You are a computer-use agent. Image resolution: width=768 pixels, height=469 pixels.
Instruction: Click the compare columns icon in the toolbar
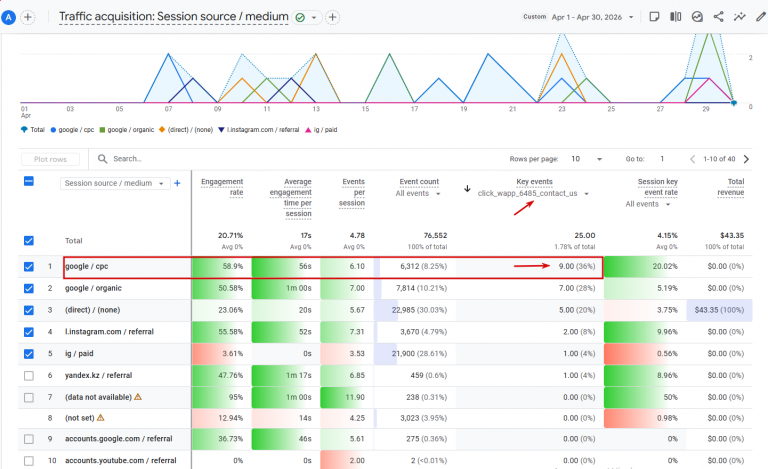click(675, 17)
